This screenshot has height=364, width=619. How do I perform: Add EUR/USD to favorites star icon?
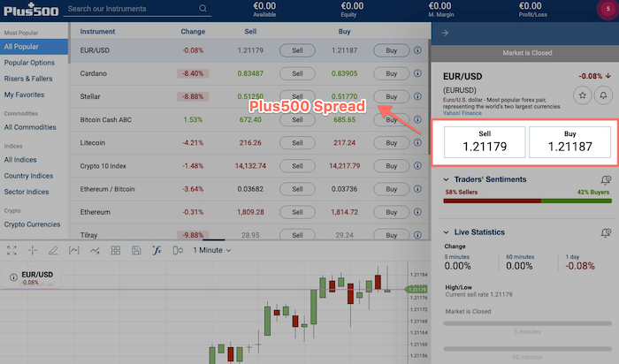pos(582,95)
